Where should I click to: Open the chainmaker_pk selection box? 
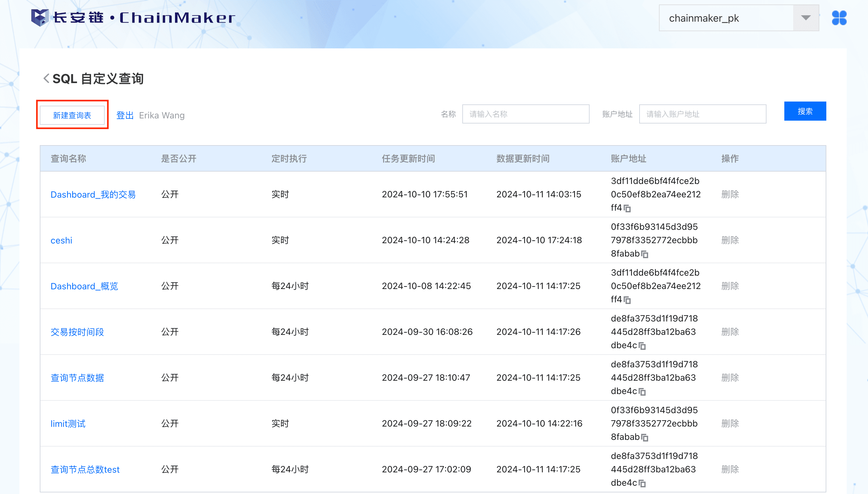pyautogui.click(x=725, y=18)
